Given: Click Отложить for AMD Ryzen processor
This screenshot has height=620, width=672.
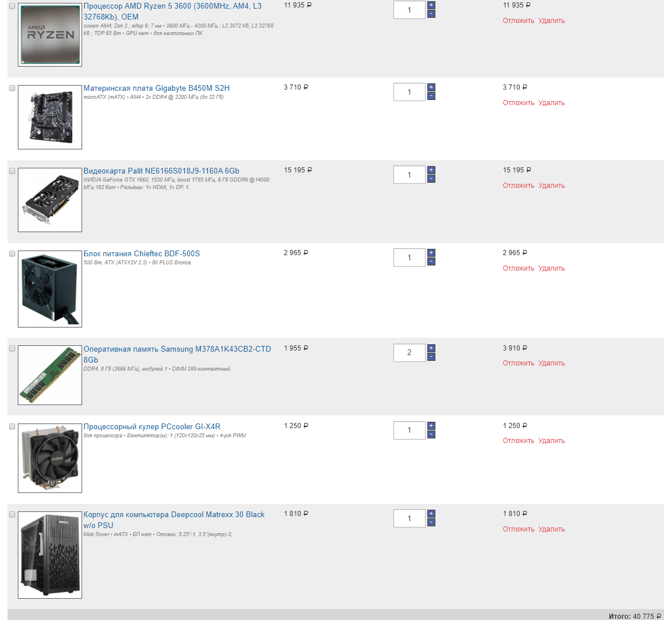Looking at the screenshot, I should tap(518, 21).
